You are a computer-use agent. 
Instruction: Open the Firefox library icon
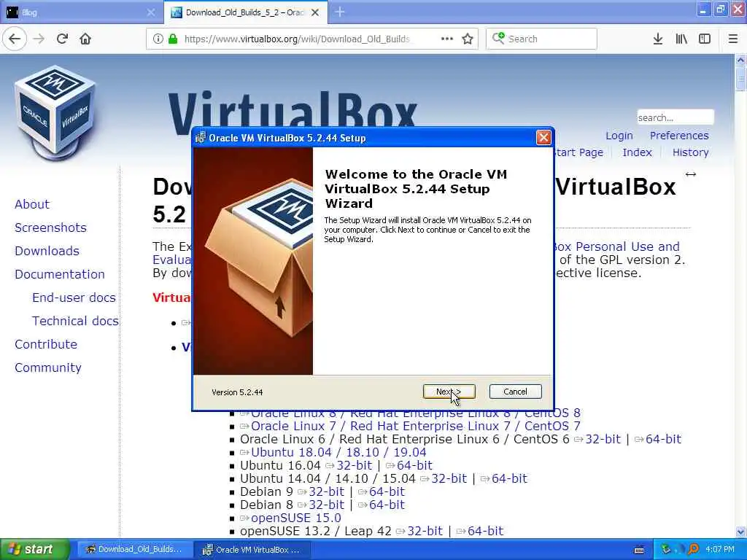[x=681, y=39]
